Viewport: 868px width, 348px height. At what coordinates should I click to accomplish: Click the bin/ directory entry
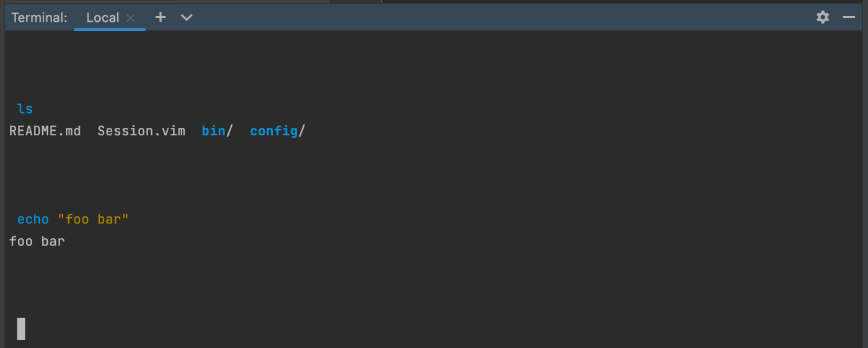pyautogui.click(x=217, y=131)
